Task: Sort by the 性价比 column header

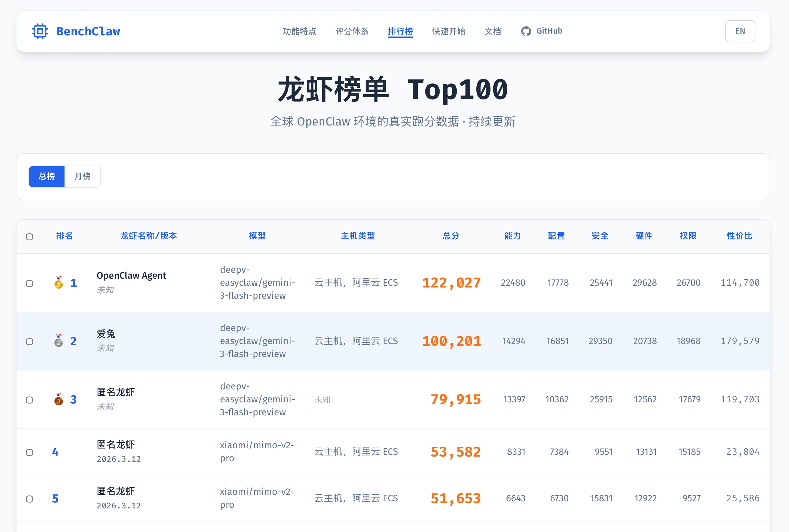Action: click(740, 236)
